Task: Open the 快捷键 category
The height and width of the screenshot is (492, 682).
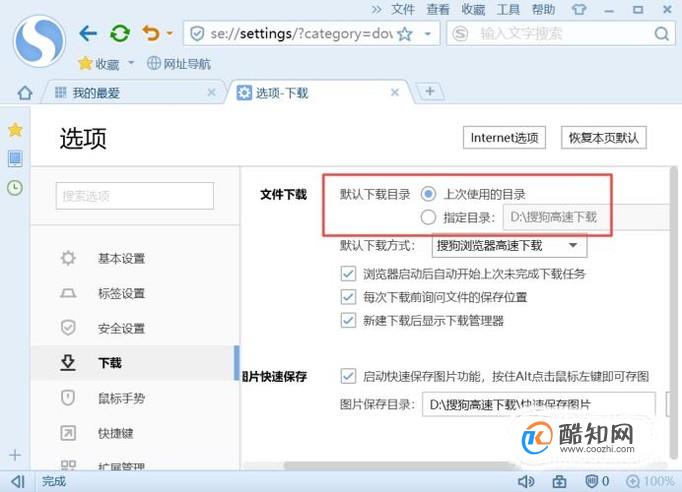Action: click(135, 433)
